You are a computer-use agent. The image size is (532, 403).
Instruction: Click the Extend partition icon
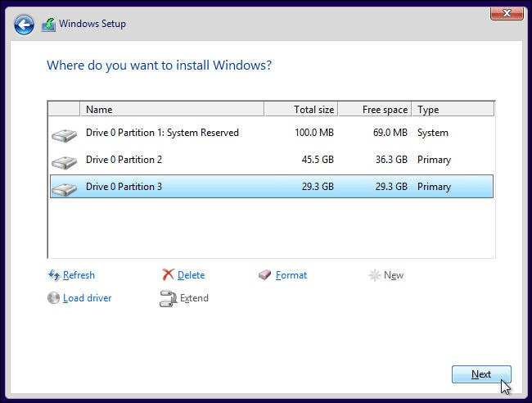168,298
